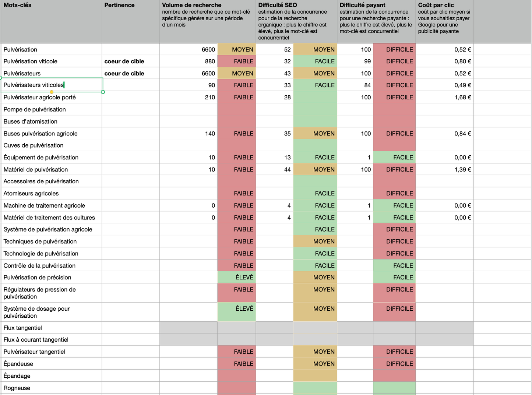Click the 'Équipement de pulvérisation' cell

[51, 157]
